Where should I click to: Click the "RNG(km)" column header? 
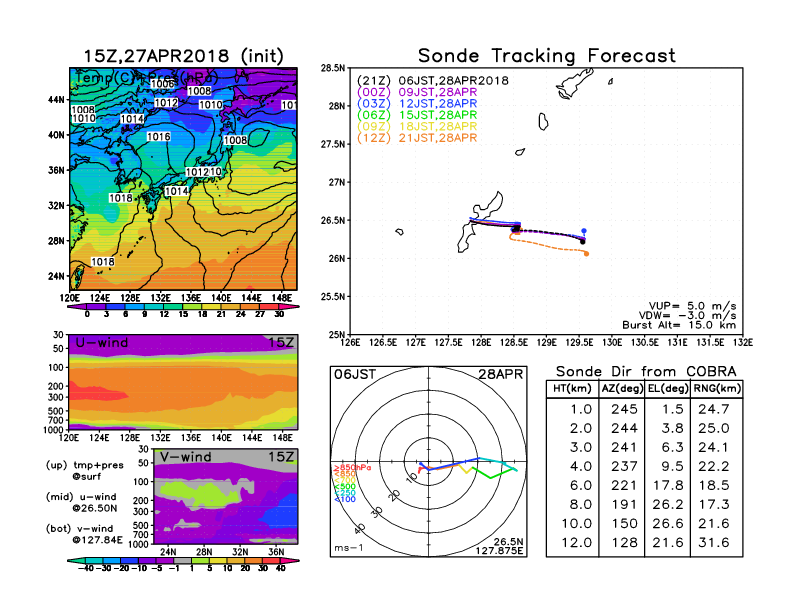click(717, 388)
